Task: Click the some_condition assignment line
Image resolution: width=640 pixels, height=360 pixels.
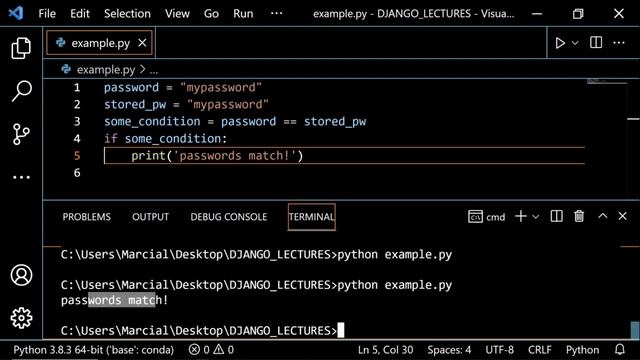Action: pyautogui.click(x=235, y=122)
